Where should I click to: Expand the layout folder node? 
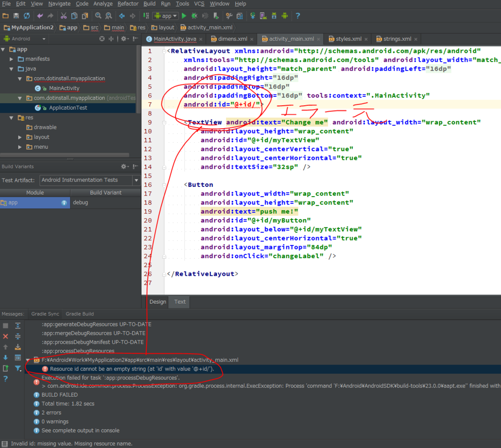pyautogui.click(x=20, y=137)
